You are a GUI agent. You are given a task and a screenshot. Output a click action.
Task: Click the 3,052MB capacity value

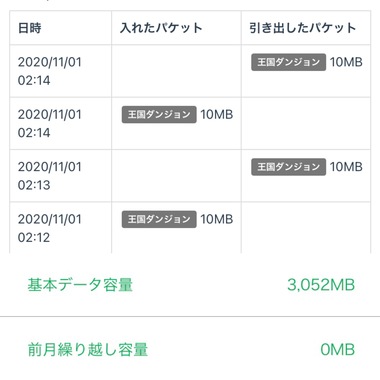click(321, 285)
